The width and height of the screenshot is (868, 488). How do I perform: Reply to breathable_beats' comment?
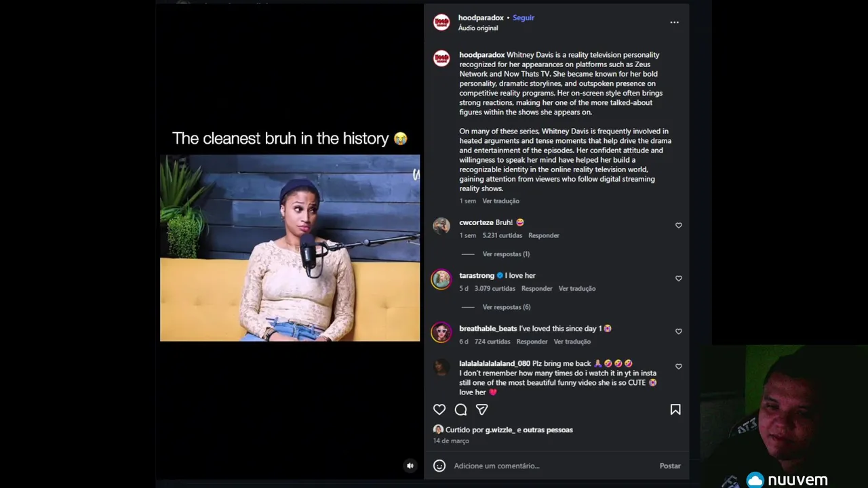coord(532,342)
